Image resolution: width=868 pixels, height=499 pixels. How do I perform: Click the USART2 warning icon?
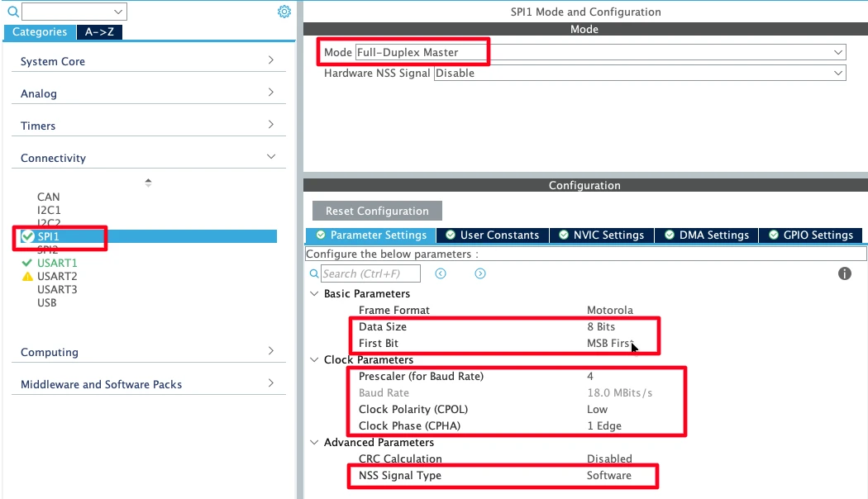click(27, 277)
